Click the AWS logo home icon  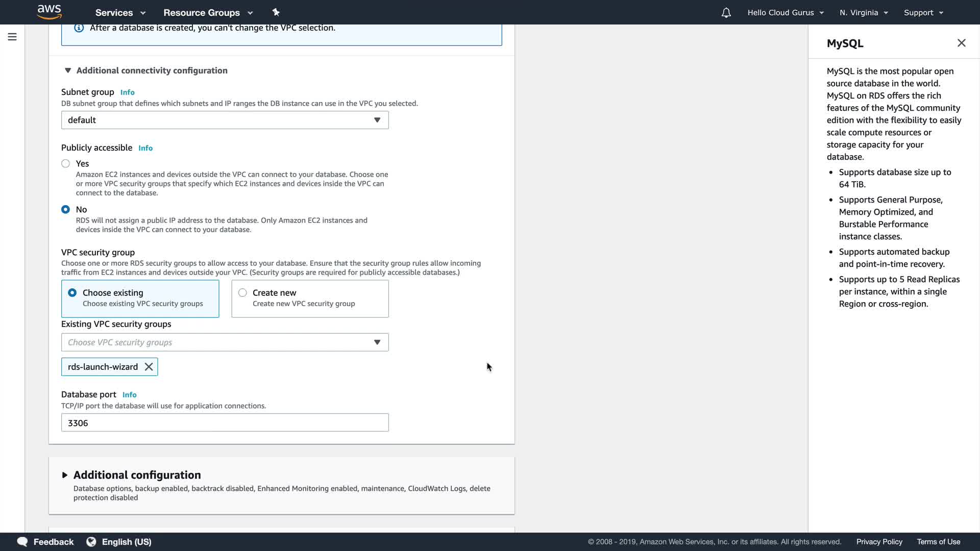pyautogui.click(x=49, y=12)
